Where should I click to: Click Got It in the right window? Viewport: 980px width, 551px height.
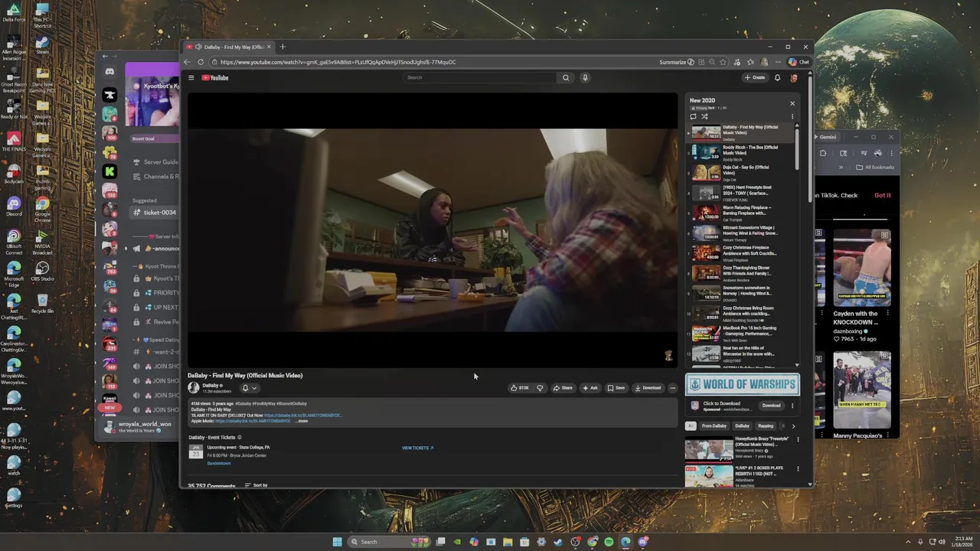click(883, 195)
